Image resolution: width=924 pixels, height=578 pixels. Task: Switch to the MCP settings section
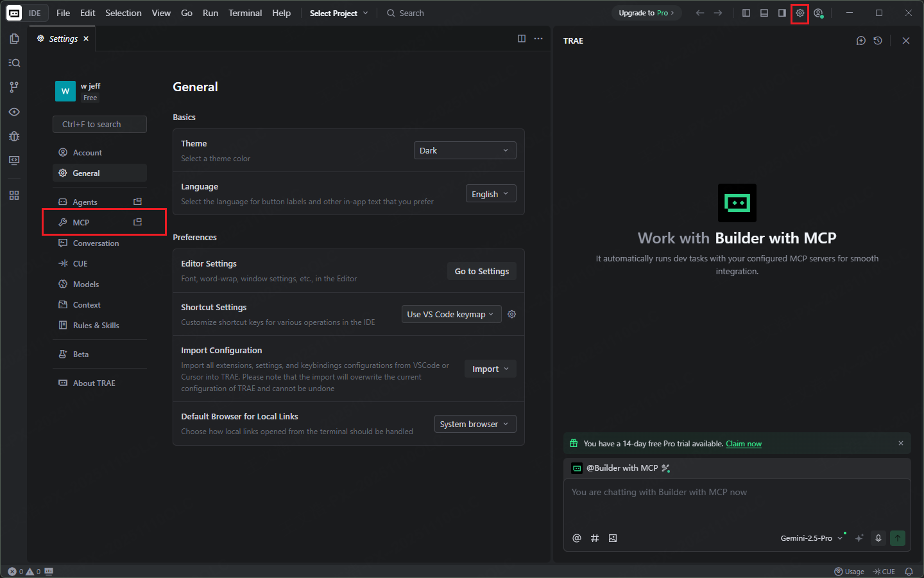tap(82, 222)
